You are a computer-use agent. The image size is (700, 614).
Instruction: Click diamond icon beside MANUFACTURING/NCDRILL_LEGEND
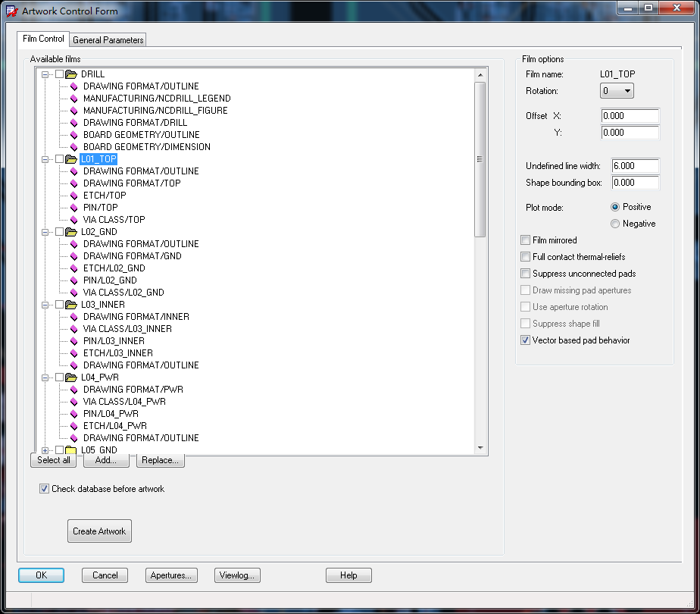[74, 99]
